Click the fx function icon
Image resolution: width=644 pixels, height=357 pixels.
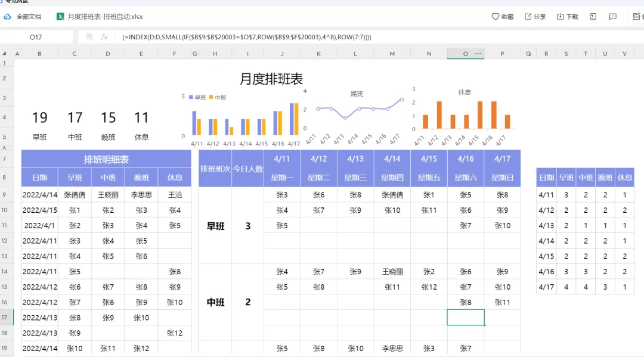[104, 37]
